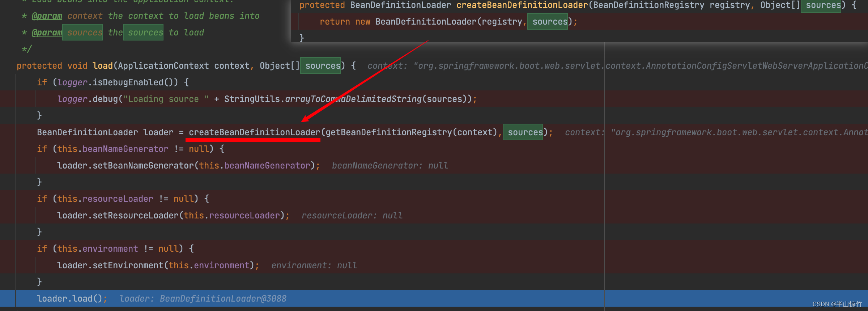Click 'return new BeanDefinitionLoader' in popup

click(398, 22)
